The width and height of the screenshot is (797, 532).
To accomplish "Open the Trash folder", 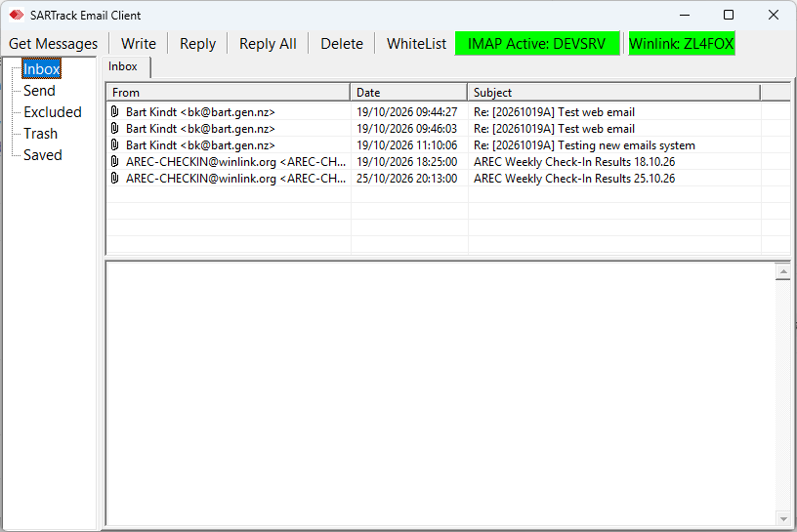I will [40, 134].
